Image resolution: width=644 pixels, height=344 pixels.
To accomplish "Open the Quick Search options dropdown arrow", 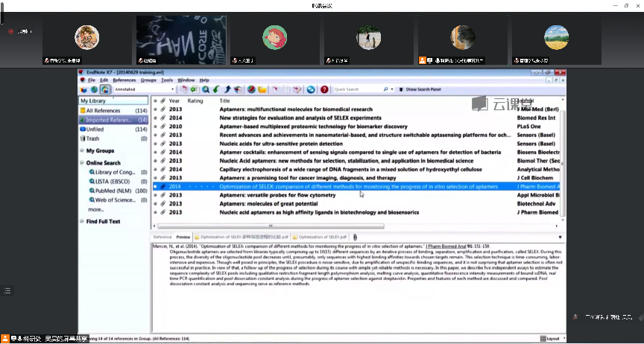I will click(x=392, y=89).
